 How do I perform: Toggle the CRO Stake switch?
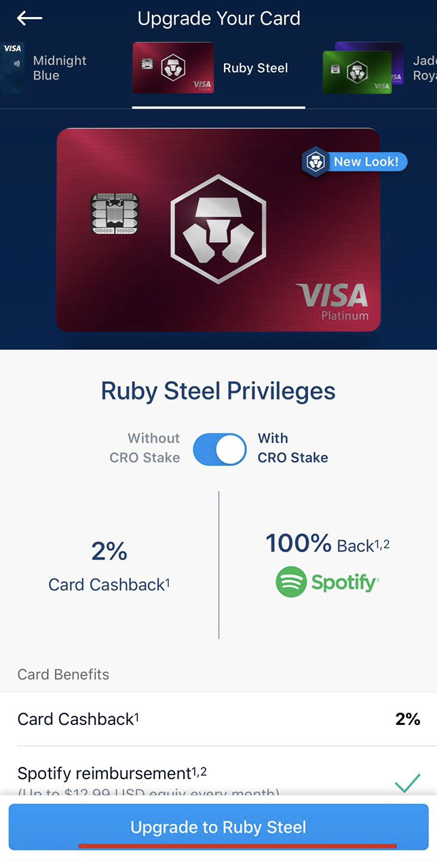(219, 449)
